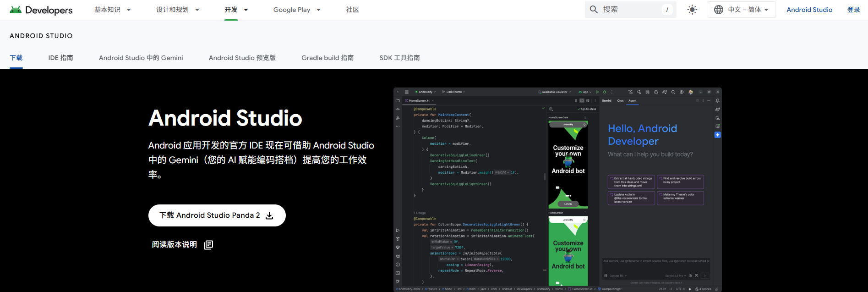The image size is (868, 292).
Task: Select the SDK 工具指南 tab
Action: [x=399, y=58]
